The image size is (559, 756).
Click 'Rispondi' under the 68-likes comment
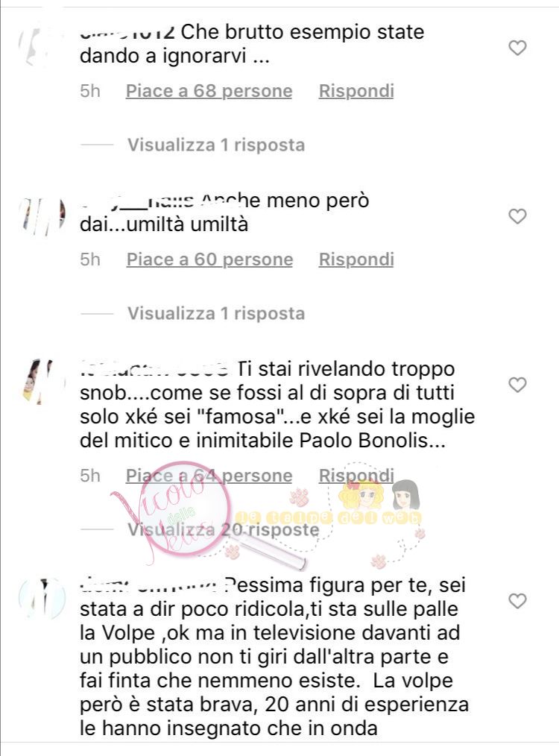[356, 91]
